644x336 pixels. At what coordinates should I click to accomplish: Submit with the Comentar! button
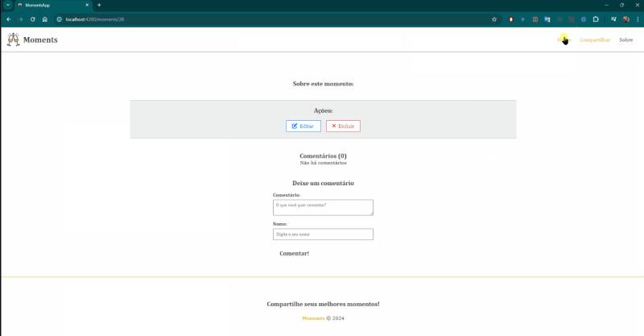tap(294, 253)
